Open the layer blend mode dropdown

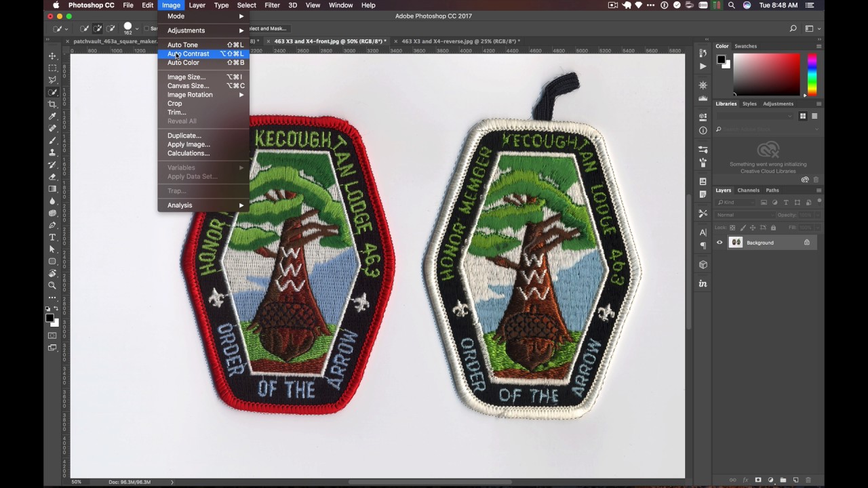click(x=745, y=215)
